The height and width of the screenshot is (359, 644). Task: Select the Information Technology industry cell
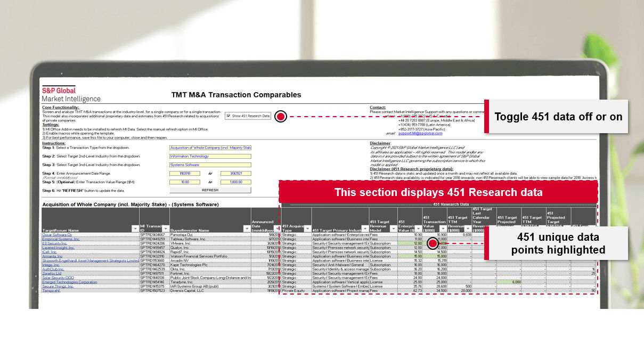[x=210, y=156]
